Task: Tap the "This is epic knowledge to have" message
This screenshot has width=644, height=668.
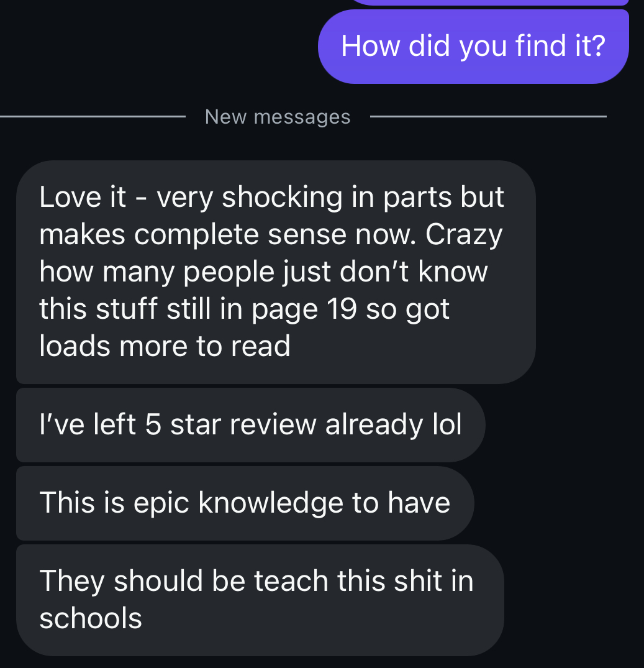Action: coord(245,503)
